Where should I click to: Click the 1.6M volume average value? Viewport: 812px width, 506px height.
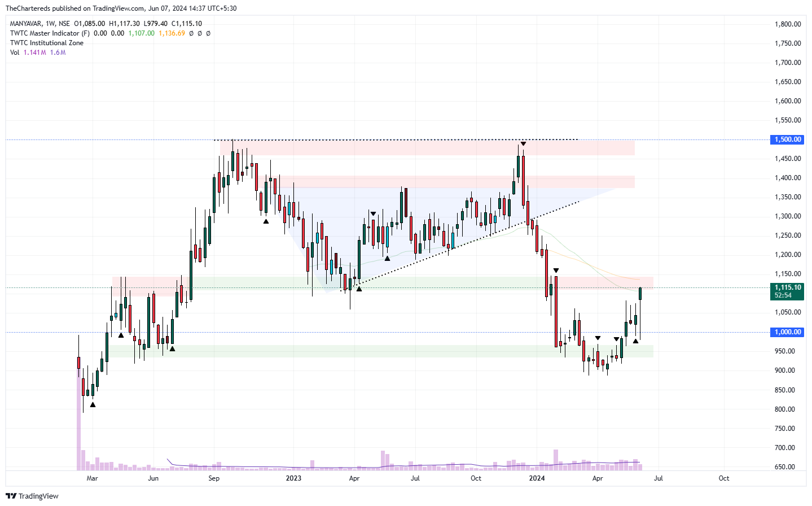coord(58,53)
